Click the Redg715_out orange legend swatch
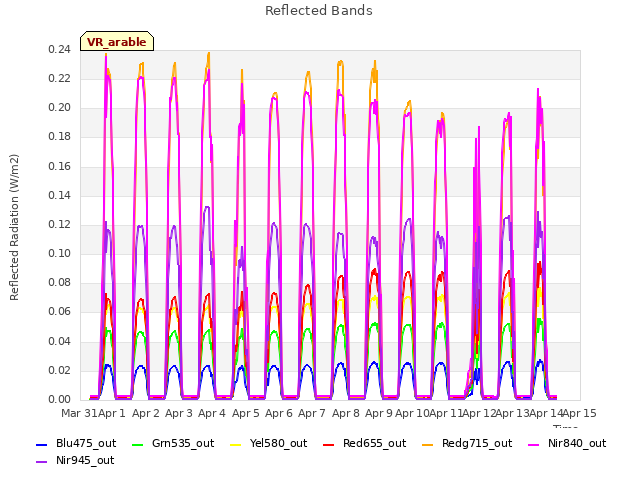 [427, 444]
